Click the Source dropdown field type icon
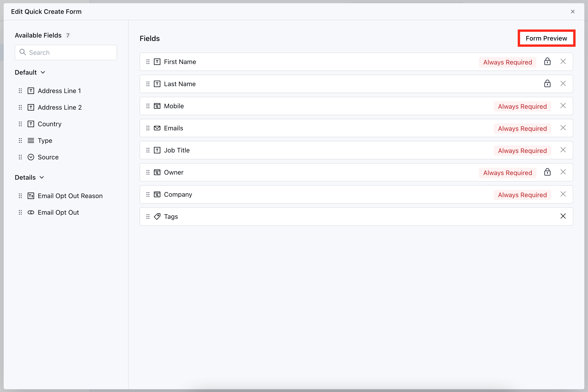Image resolution: width=588 pixels, height=392 pixels. tap(31, 157)
